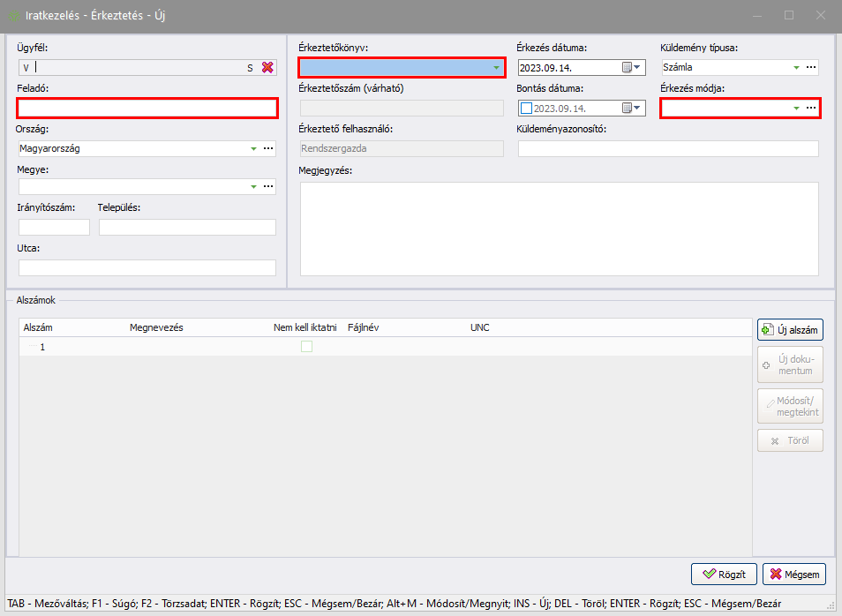This screenshot has width=842, height=616.
Task: Expand the Ország country dropdown
Action: 253,149
